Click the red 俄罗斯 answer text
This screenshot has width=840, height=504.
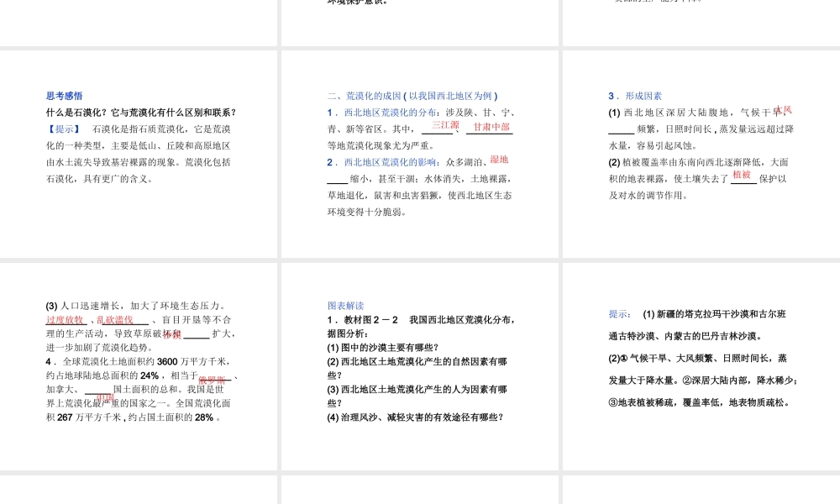point(213,381)
